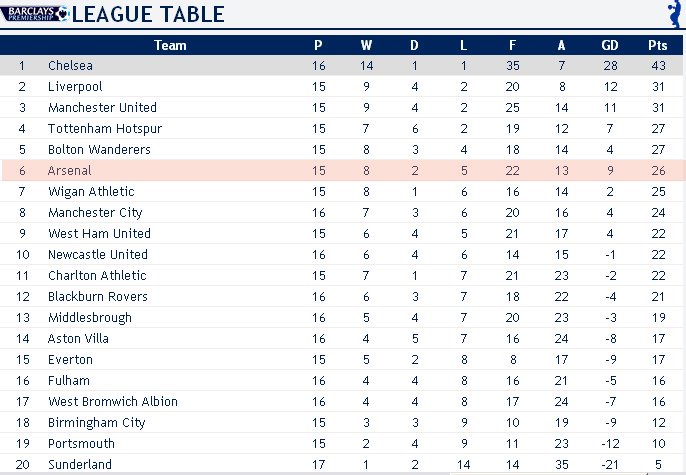Click the W column header
Screen dimensions: 686x475
[366, 45]
